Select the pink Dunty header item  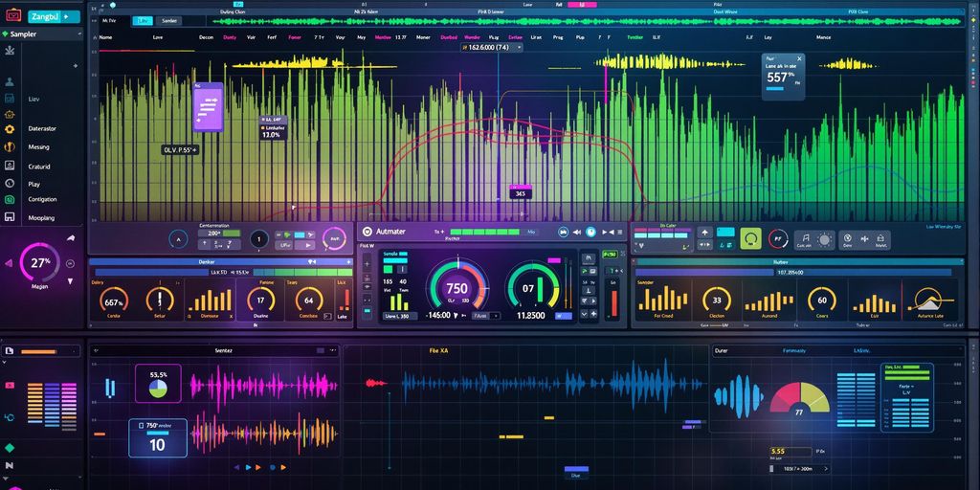(x=230, y=37)
